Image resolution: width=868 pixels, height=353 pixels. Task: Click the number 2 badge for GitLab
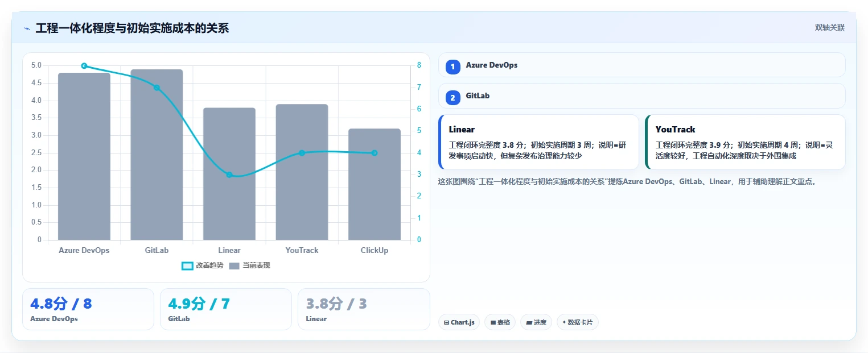(453, 98)
